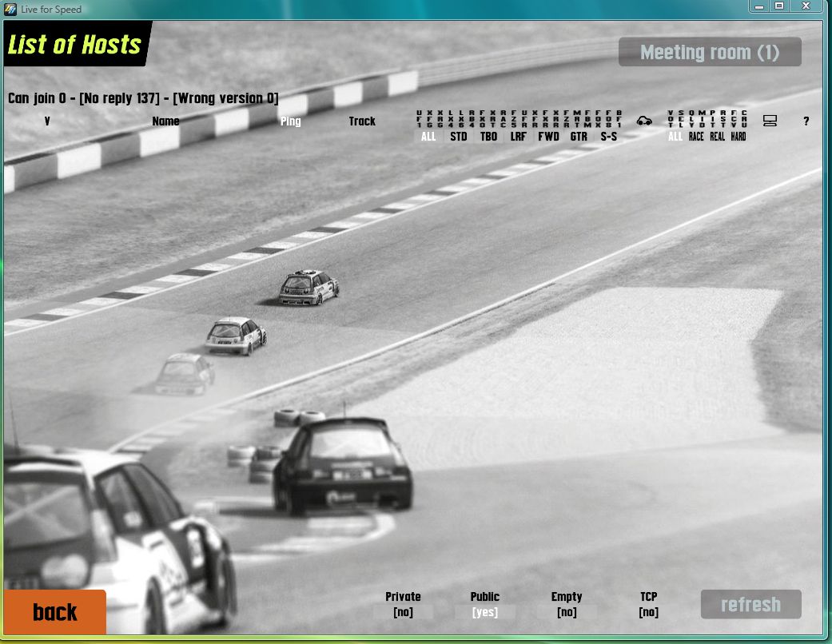The image size is (832, 644).
Task: Toggle the FXR car filter column
Action: click(x=545, y=119)
